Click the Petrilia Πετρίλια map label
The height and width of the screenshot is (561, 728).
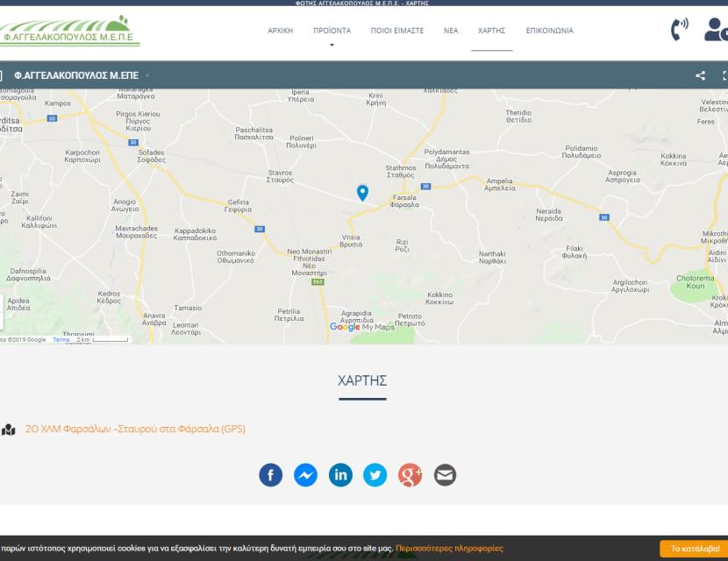[x=289, y=315]
